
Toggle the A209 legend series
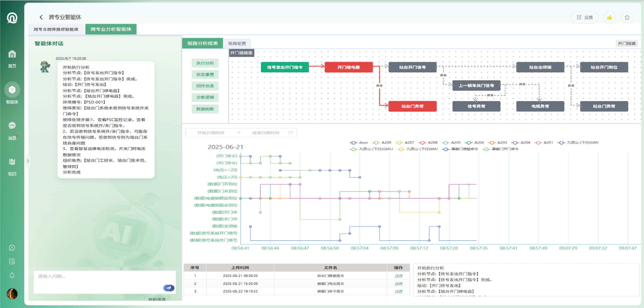382,142
